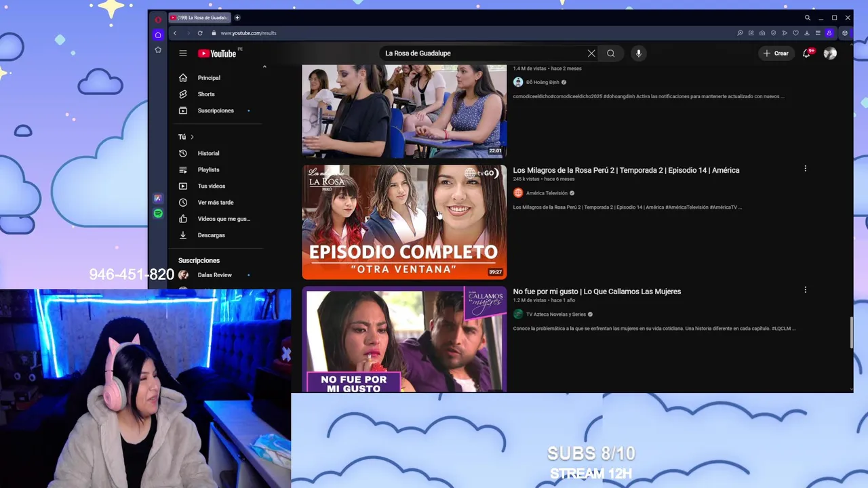Expand the Tú section chevron

[x=192, y=137]
